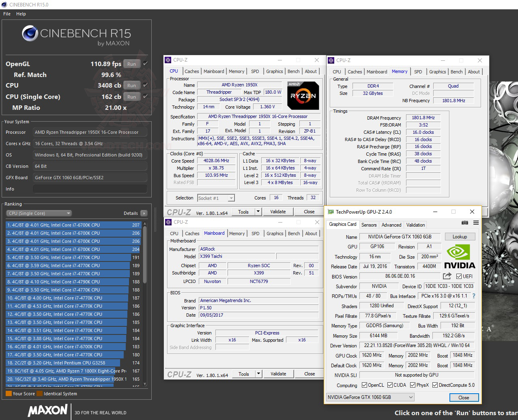The height and width of the screenshot is (420, 518).
Task: Run the CPU benchmark in Cinebench
Action: pos(131,85)
